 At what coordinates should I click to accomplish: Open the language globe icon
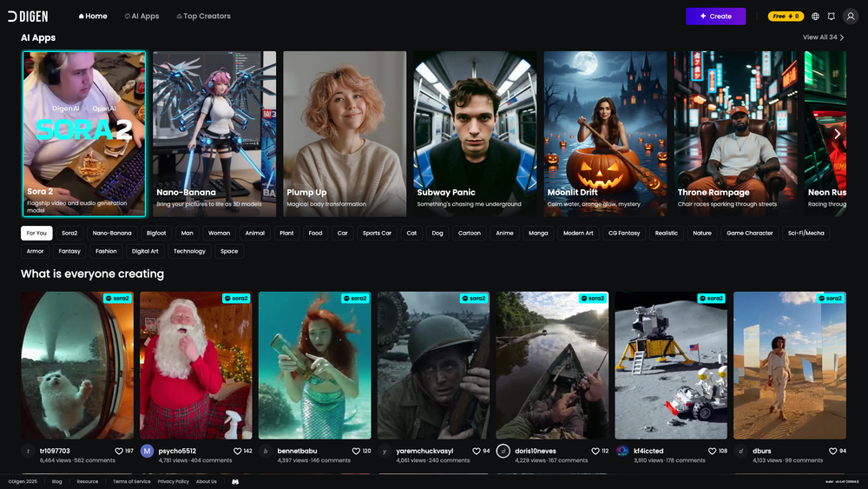pos(815,16)
